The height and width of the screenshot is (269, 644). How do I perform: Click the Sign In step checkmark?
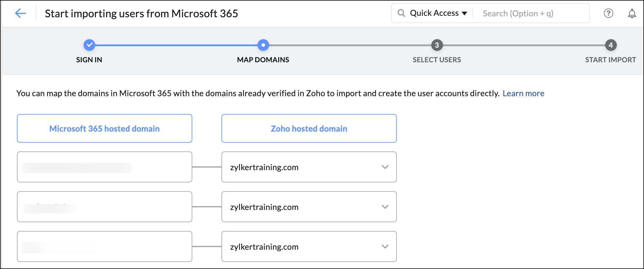coord(89,45)
